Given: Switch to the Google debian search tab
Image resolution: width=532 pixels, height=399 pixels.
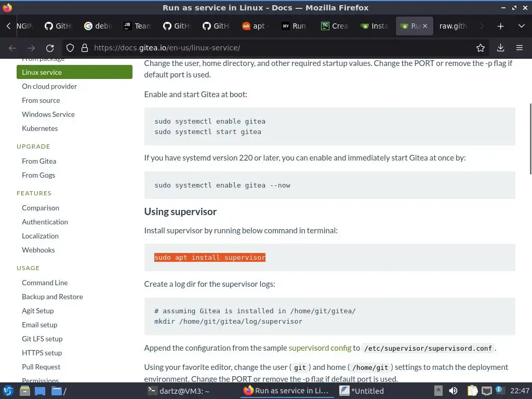Looking at the screenshot, I should 98,26.
